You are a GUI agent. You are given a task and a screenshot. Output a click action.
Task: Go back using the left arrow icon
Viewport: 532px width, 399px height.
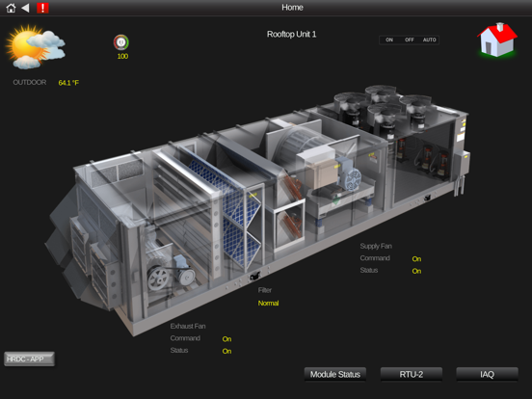coord(25,8)
